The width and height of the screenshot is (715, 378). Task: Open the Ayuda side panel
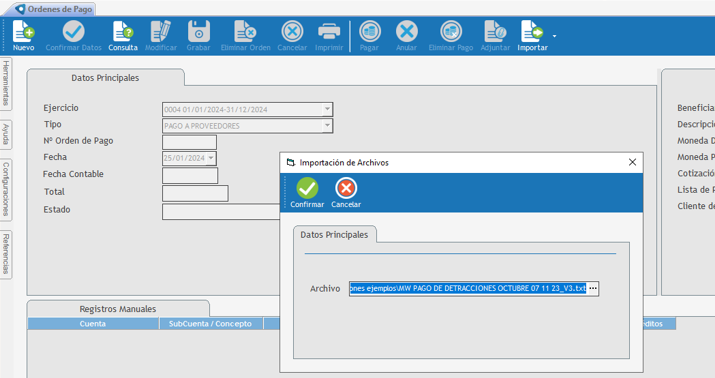(x=6, y=134)
